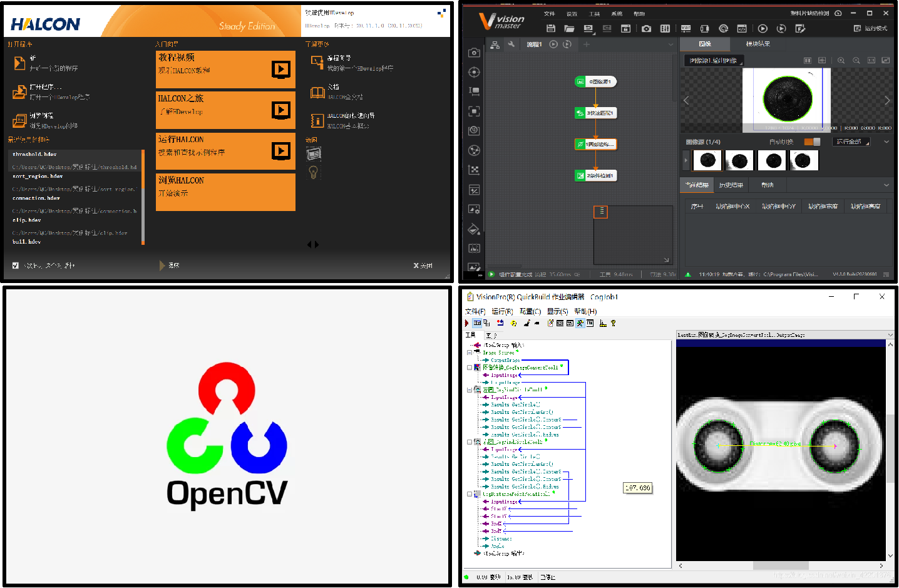Select the second image thumbnail in VisionMaster

pos(739,160)
